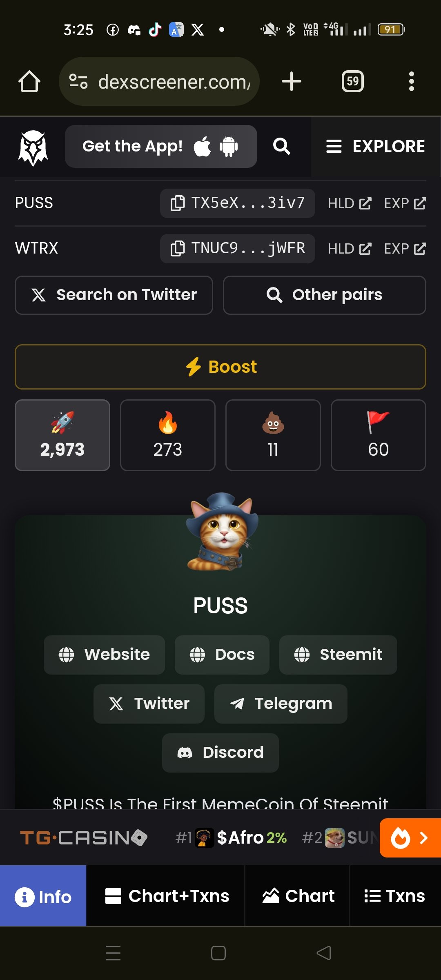This screenshot has height=980, width=441.
Task: Click Search on Twitter button
Action: click(114, 295)
